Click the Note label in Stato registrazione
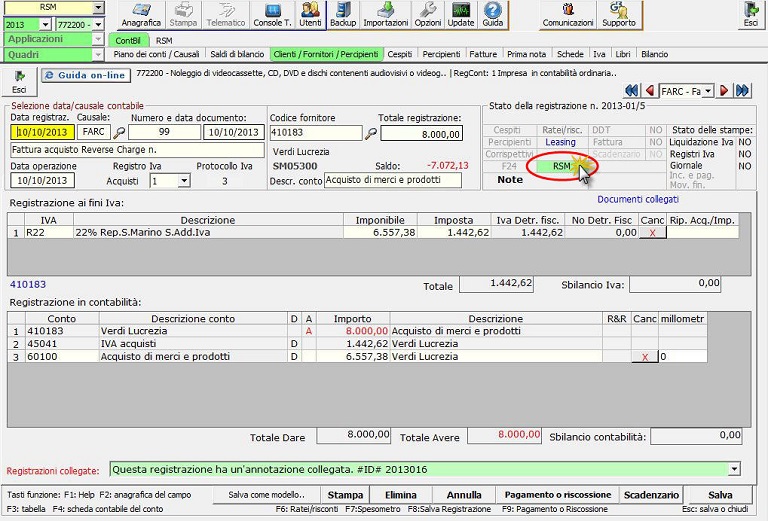The height and width of the screenshot is (521, 768). click(510, 180)
